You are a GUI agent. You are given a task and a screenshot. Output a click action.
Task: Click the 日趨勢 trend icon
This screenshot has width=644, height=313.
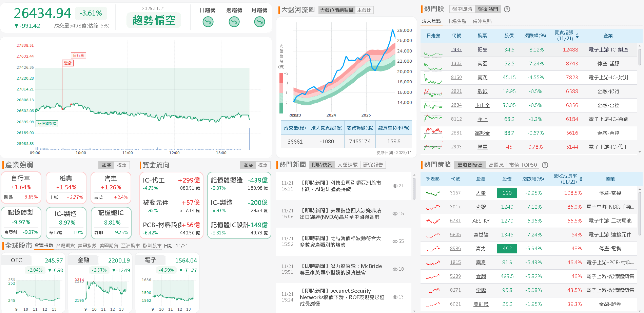[x=208, y=22]
